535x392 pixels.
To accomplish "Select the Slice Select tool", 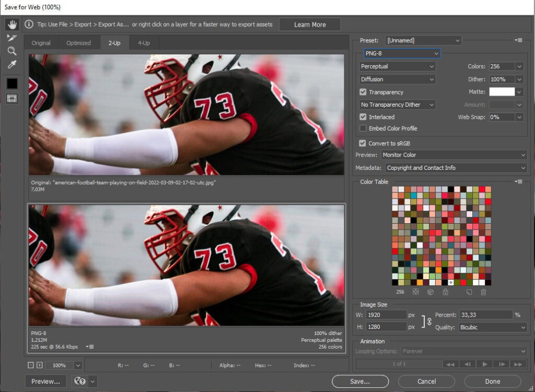I will coord(11,37).
